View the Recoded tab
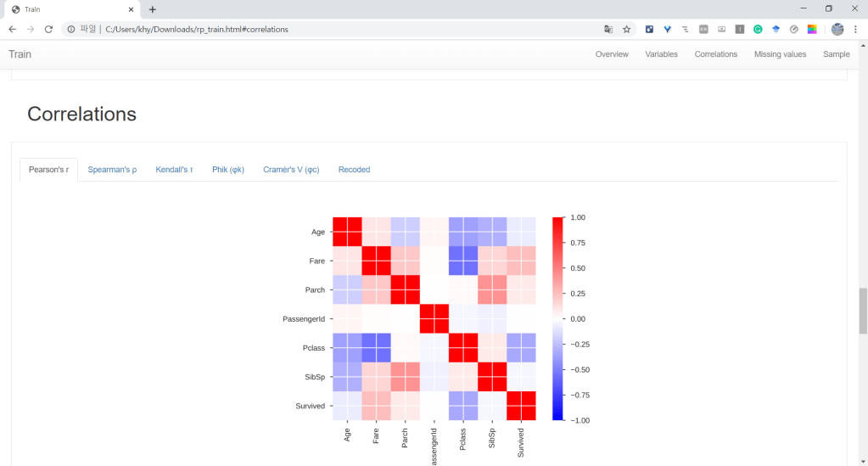Screen dimensions: 868x466 tap(354, 170)
